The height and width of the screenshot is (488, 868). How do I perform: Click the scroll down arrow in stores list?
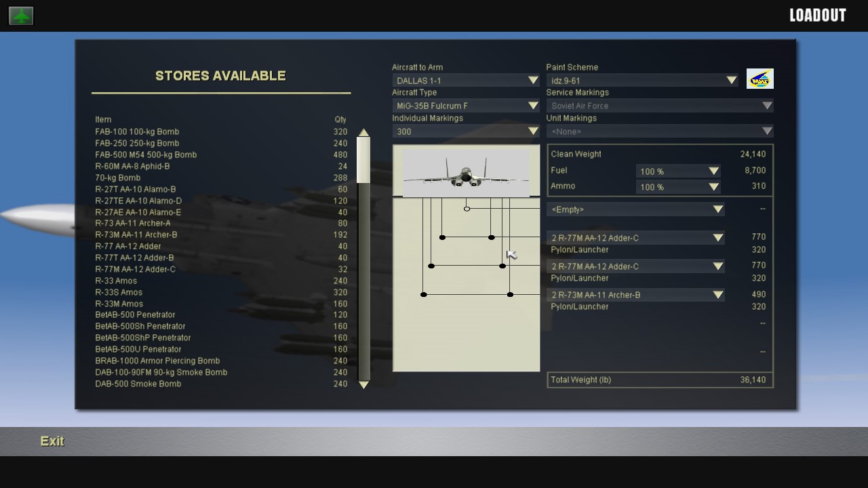(363, 384)
